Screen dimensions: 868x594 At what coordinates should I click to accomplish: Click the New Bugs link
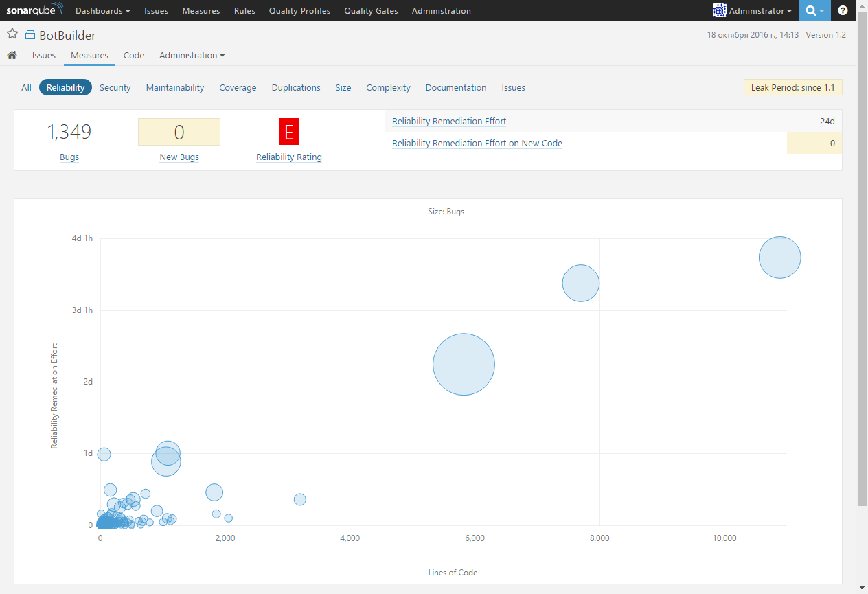[179, 157]
